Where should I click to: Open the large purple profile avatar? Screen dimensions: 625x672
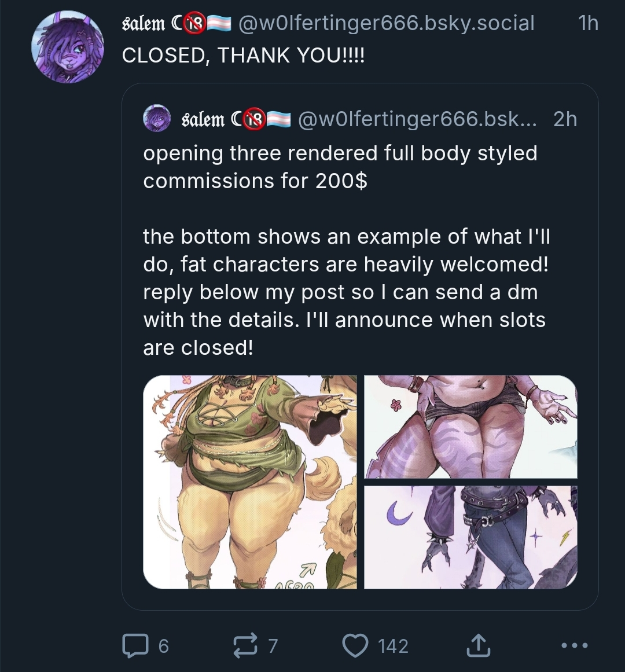68,47
